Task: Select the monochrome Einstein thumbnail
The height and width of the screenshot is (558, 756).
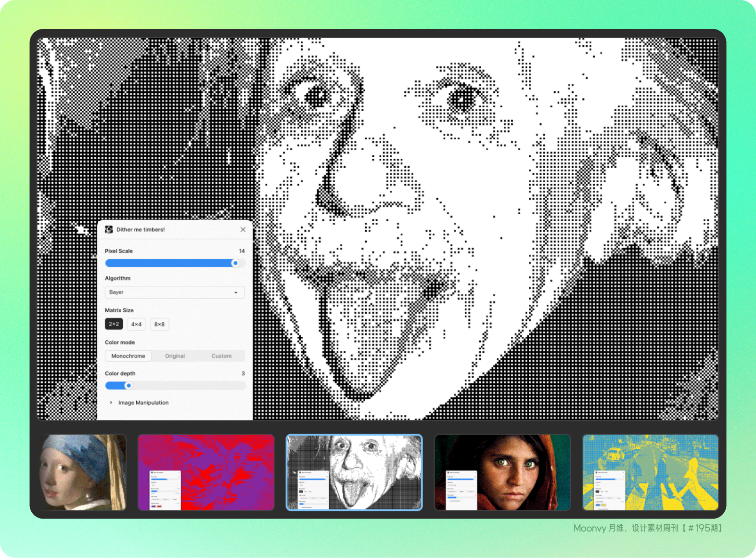Action: pyautogui.click(x=354, y=472)
